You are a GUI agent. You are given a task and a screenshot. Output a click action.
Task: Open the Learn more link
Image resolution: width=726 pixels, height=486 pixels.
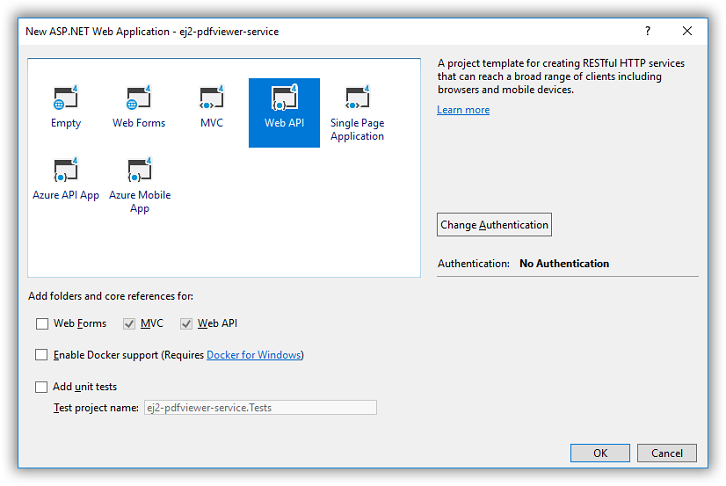click(x=463, y=110)
